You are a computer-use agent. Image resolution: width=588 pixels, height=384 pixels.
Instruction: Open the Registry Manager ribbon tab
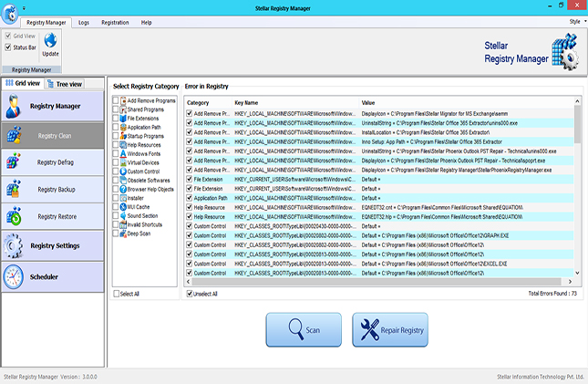pos(46,23)
